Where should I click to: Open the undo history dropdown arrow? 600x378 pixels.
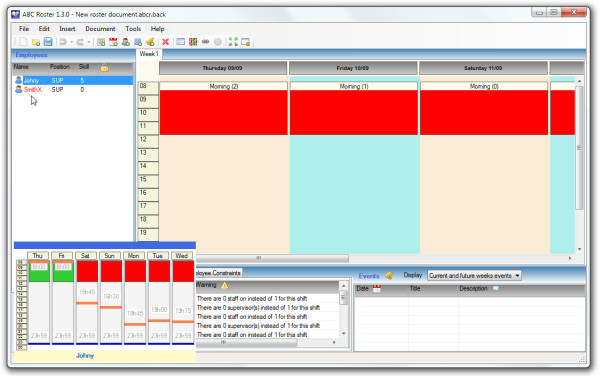[x=72, y=42]
